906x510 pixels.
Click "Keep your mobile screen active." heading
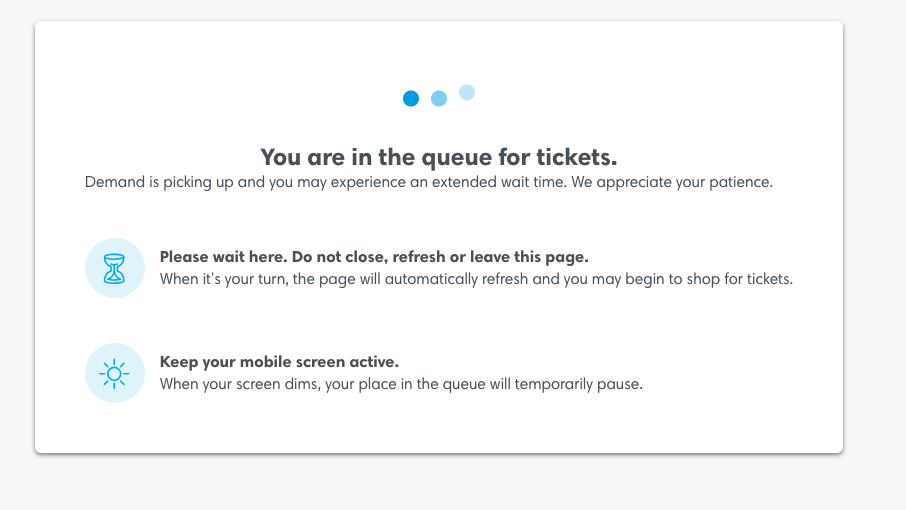[x=279, y=362]
